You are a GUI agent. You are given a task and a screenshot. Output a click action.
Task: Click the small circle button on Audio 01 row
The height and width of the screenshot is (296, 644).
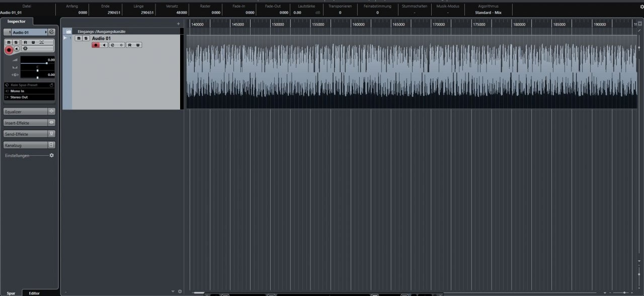click(121, 45)
